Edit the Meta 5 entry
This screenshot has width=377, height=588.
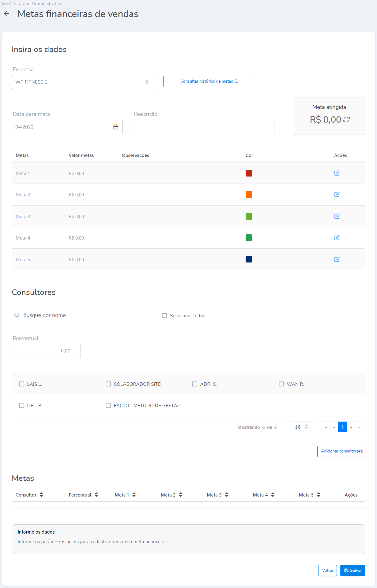pos(337,259)
